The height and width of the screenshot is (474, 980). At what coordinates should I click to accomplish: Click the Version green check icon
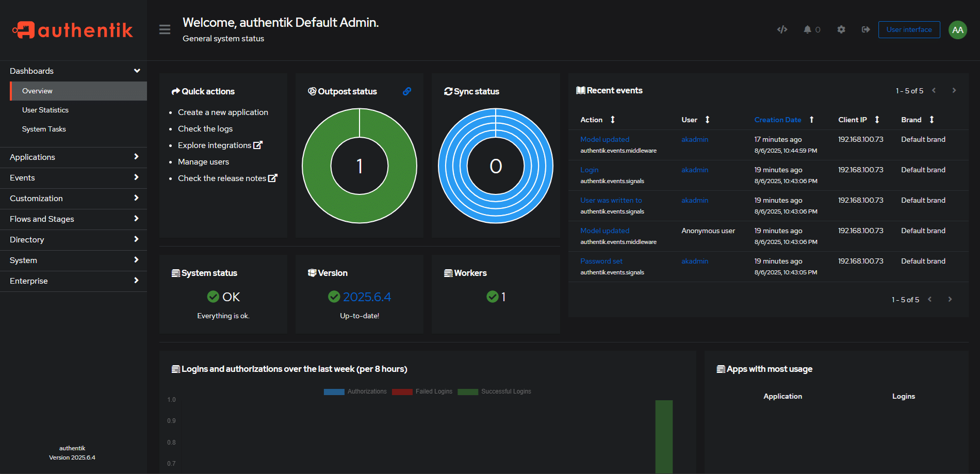coord(334,297)
